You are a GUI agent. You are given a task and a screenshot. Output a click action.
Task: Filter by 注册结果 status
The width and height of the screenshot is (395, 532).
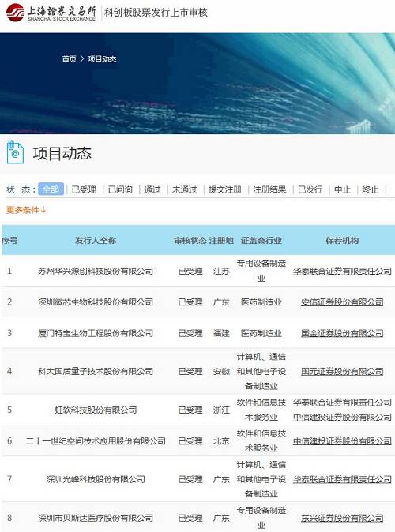click(269, 189)
